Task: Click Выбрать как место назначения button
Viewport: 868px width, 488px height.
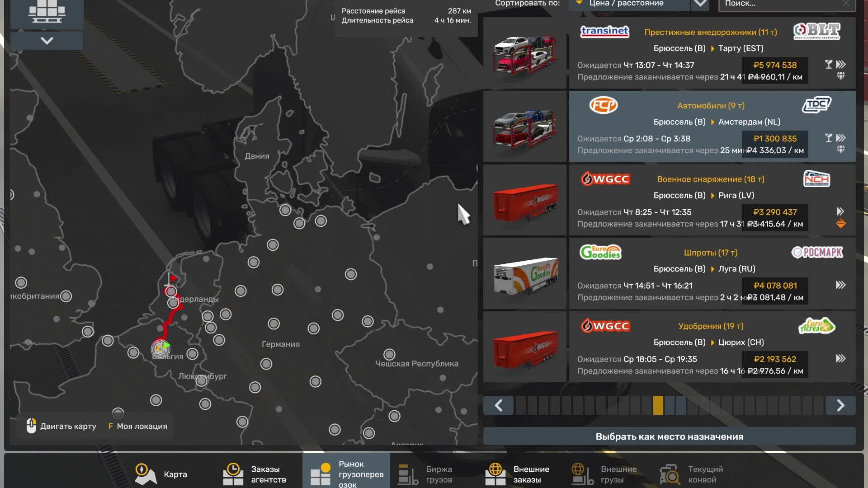Action: [x=669, y=436]
